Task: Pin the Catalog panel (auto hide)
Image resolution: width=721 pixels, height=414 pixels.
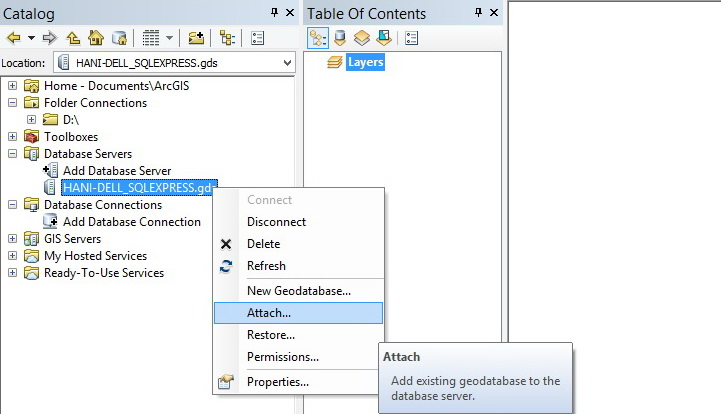Action: coord(275,12)
